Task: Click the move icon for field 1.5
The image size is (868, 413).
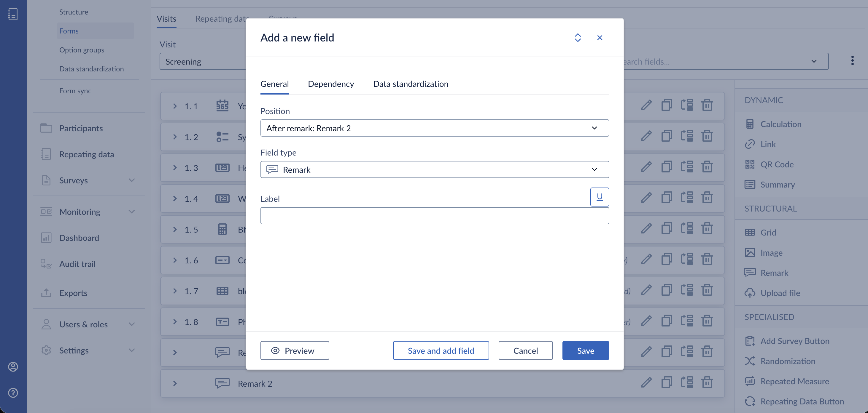Action: click(x=687, y=228)
